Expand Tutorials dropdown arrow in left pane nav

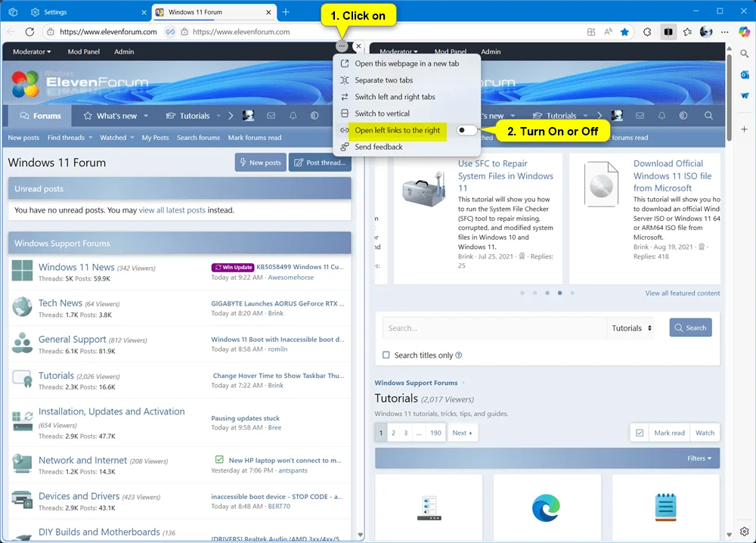coord(218,116)
